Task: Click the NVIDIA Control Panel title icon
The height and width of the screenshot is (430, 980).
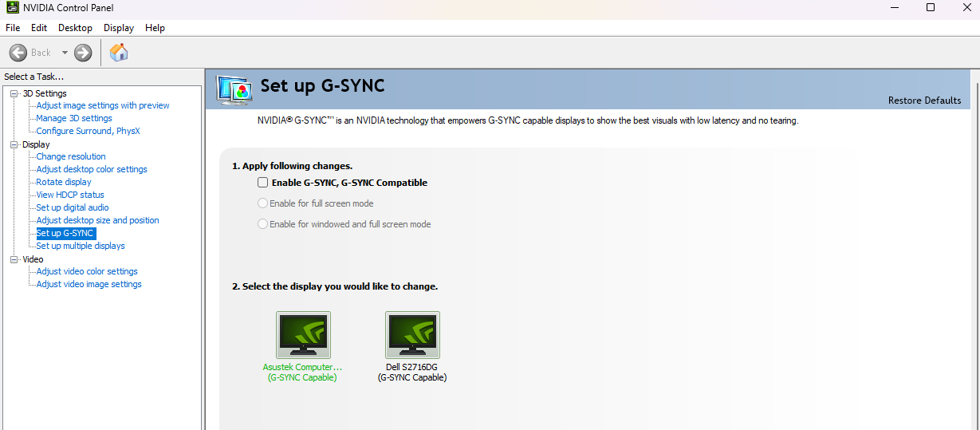Action: point(11,8)
